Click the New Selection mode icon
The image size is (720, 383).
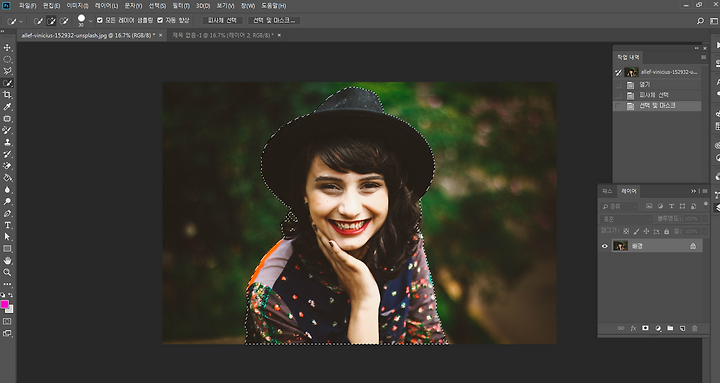tap(39, 21)
